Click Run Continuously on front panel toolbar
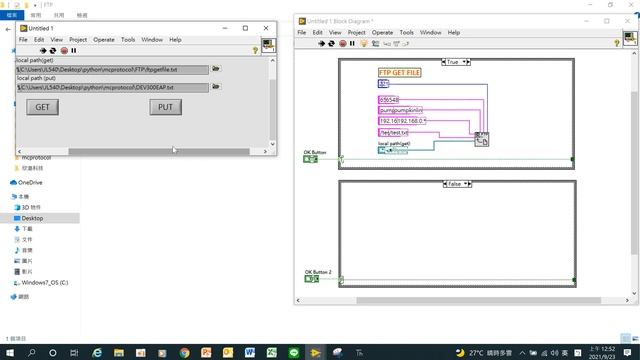Screen dimensions: 640x360 [53, 51]
